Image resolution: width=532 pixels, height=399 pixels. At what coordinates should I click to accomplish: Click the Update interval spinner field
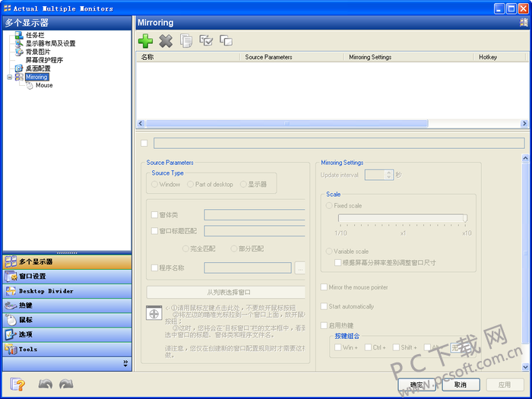(x=379, y=175)
